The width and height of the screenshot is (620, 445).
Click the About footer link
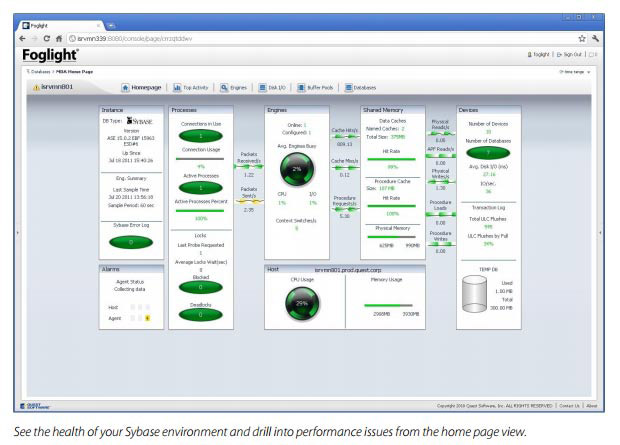592,406
